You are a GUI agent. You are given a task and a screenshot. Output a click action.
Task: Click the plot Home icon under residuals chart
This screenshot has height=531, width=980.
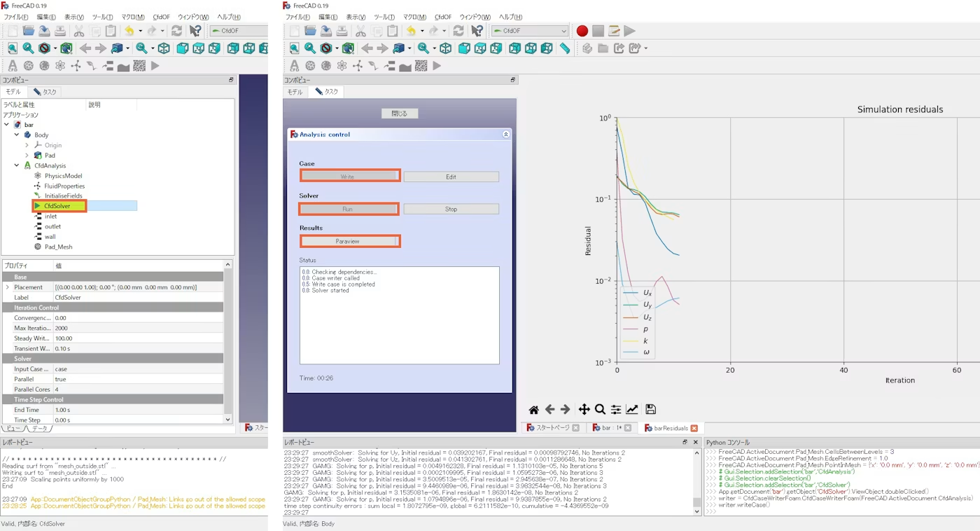tap(533, 410)
